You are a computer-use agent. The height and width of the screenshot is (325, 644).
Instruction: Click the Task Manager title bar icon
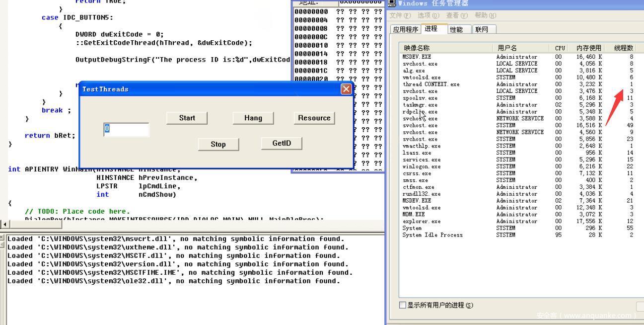[392, 3]
